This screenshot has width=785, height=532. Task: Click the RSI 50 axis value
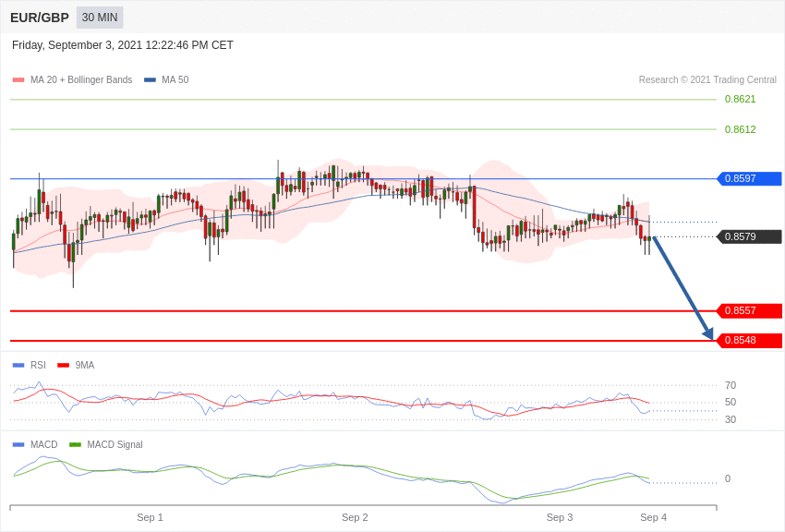pyautogui.click(x=731, y=403)
